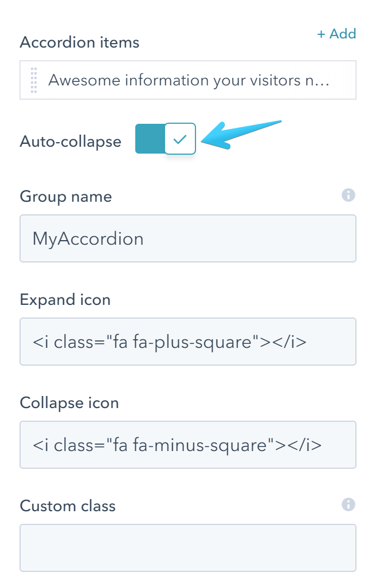Screen dimensions: 376x588
Task: Focus the empty Custom class field
Action: (x=188, y=548)
